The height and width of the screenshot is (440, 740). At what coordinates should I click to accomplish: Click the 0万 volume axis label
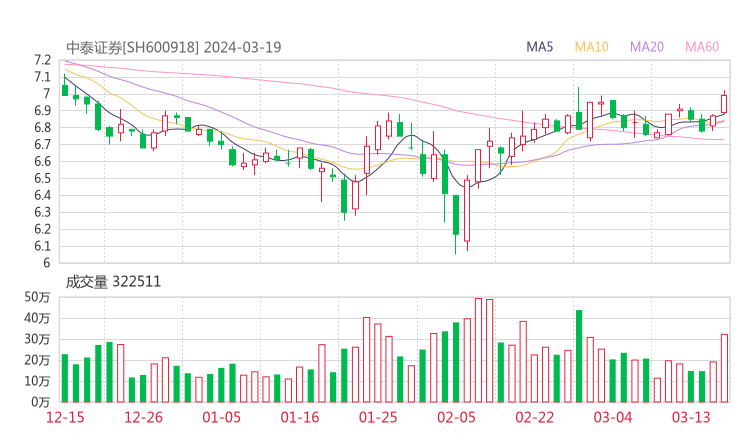pos(41,402)
